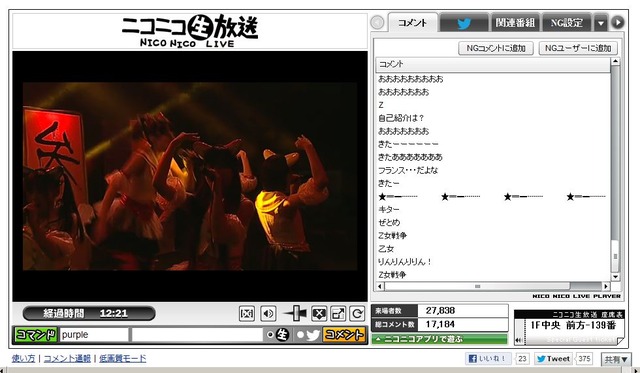
Task: Click comment list horizontal scroll right arrow
Action: pyautogui.click(x=606, y=286)
